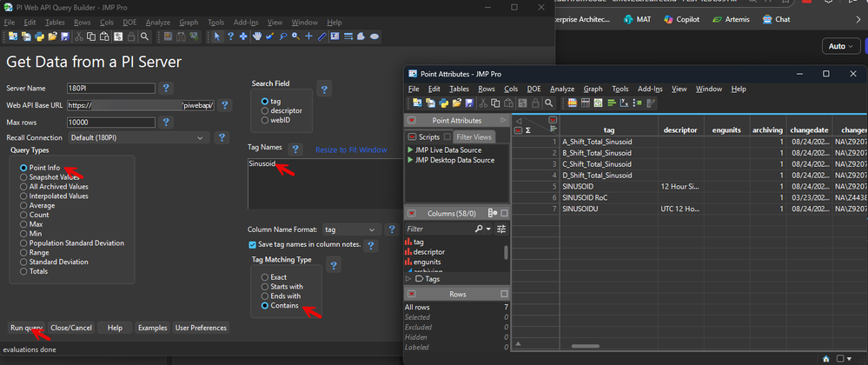
Task: Open User Preferences button
Action: click(201, 328)
